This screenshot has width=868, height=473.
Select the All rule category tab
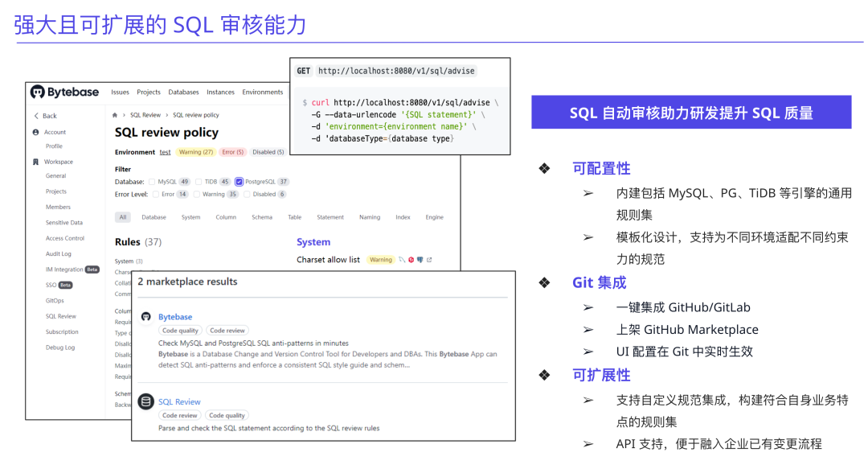point(123,217)
